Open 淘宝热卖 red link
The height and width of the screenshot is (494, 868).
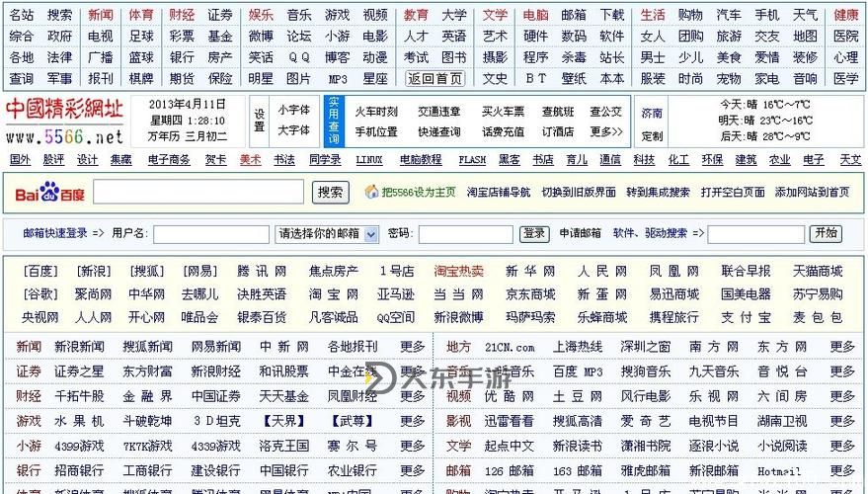click(x=458, y=271)
